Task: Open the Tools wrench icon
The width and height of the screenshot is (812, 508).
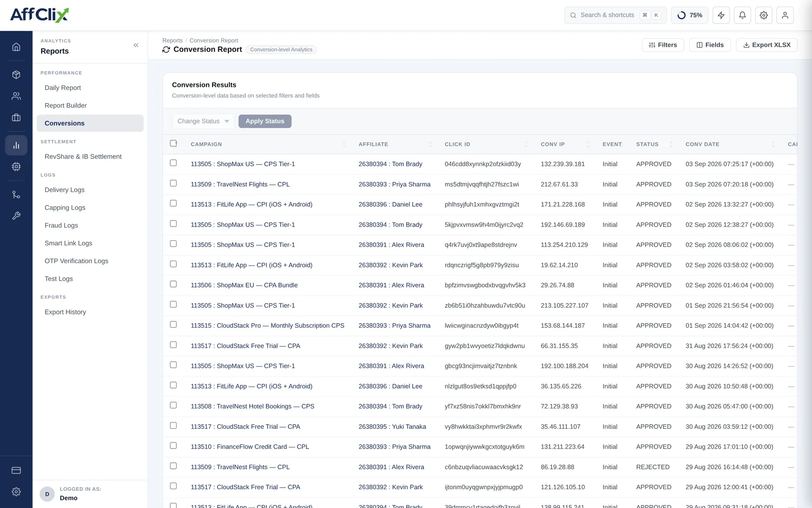Action: [x=16, y=216]
